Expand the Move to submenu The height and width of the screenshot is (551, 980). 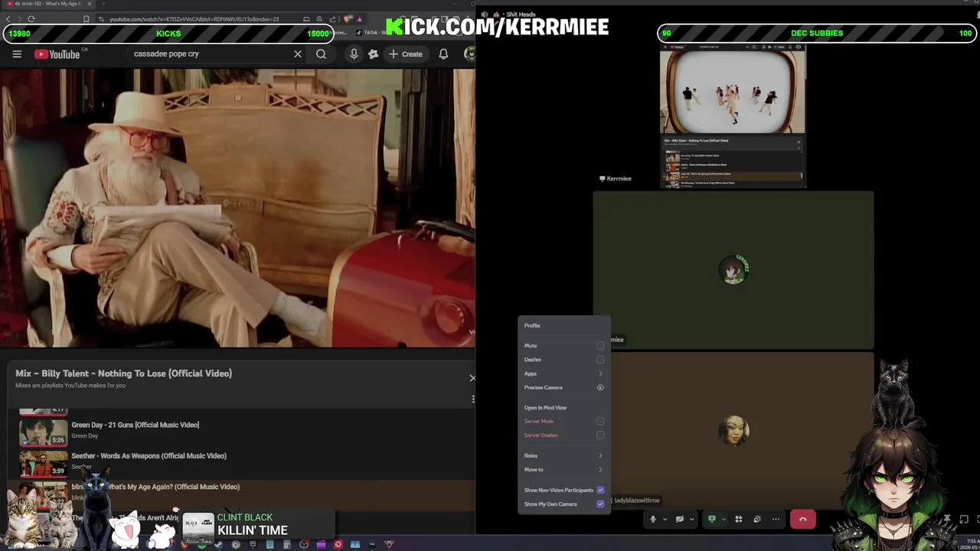tap(563, 469)
